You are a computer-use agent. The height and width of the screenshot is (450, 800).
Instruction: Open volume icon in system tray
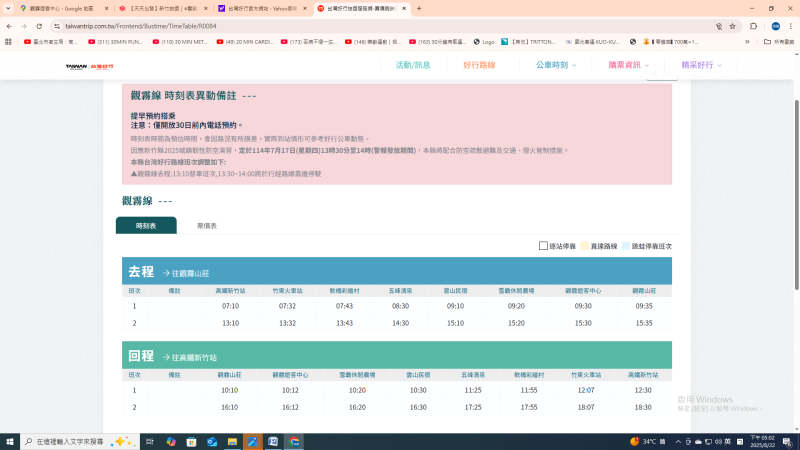pyautogui.click(x=718, y=442)
